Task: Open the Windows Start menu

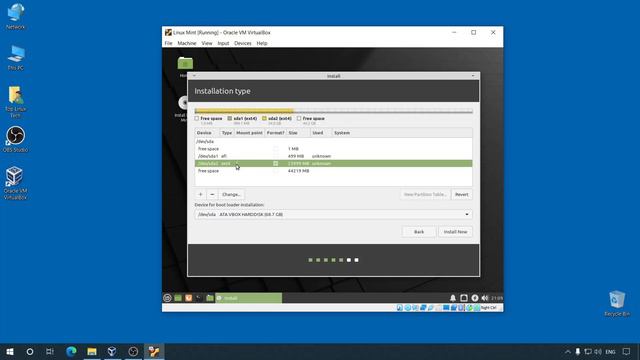Action: 10,351
